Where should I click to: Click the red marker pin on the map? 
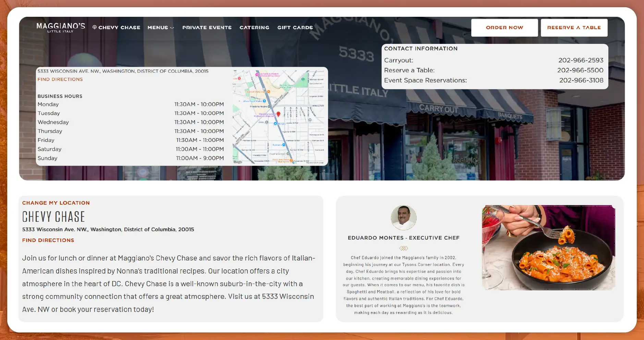[278, 114]
